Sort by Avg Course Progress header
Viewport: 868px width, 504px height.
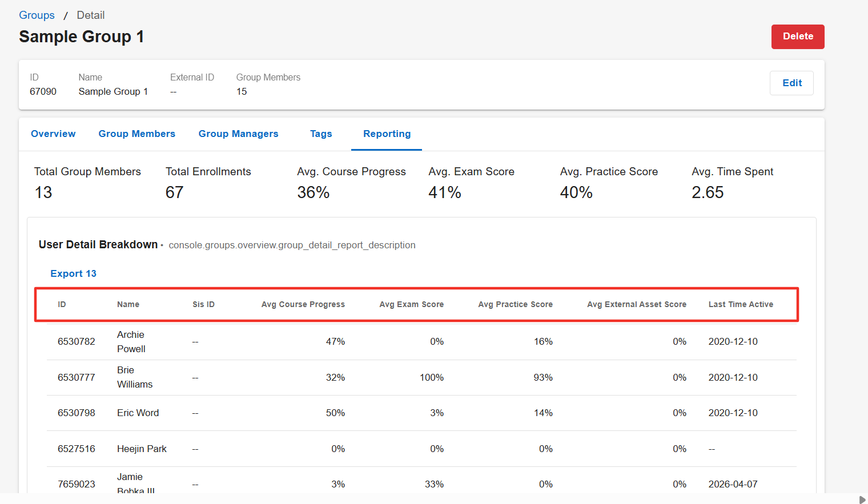pyautogui.click(x=303, y=304)
